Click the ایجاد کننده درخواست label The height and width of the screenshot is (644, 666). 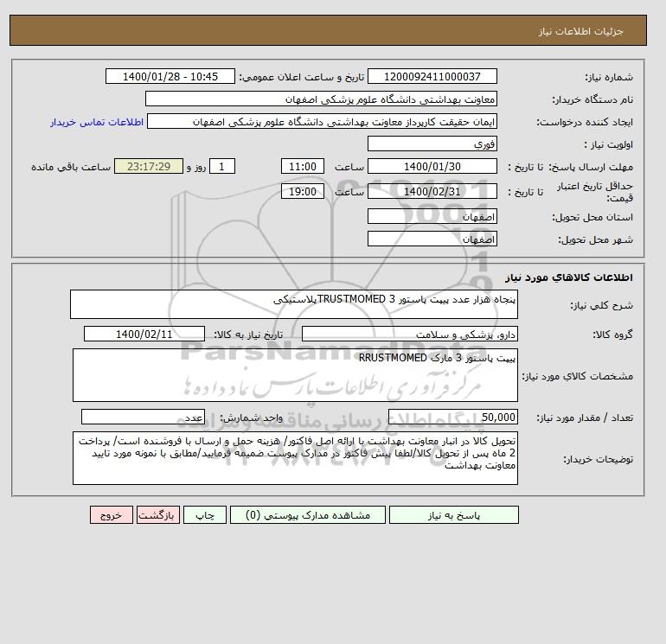(585, 122)
